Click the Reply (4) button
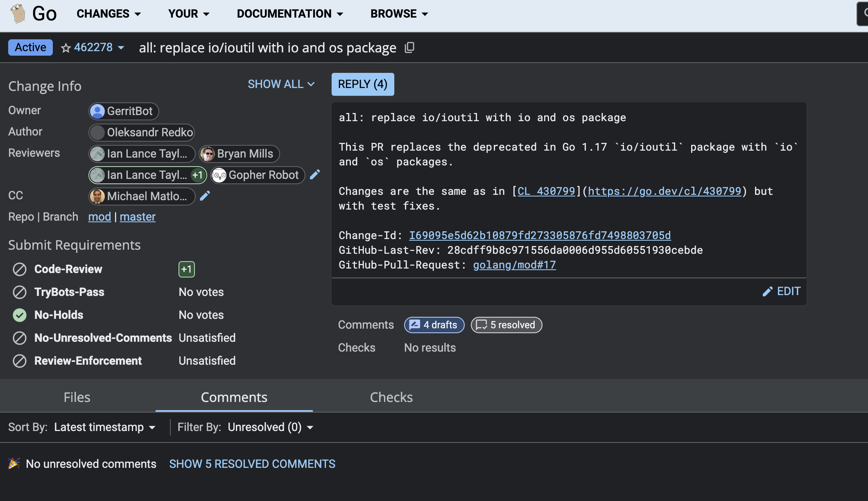This screenshot has height=501, width=868. [x=362, y=84]
